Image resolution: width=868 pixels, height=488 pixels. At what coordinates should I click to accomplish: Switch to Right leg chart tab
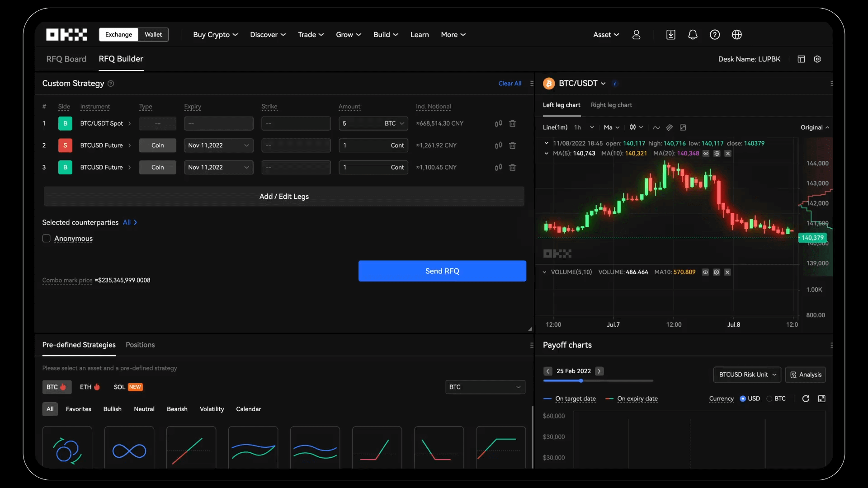(x=611, y=105)
